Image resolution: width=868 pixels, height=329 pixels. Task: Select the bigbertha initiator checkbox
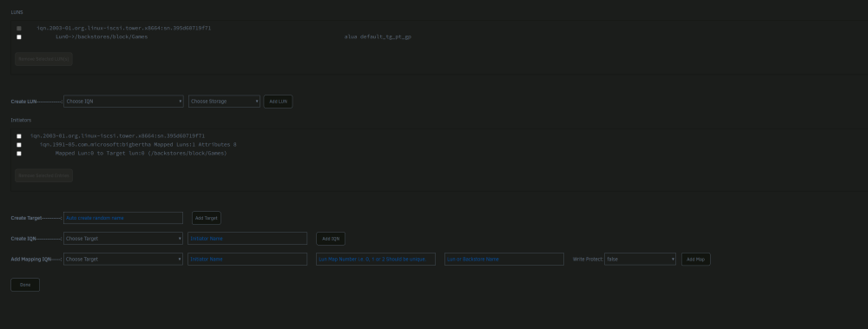19,145
